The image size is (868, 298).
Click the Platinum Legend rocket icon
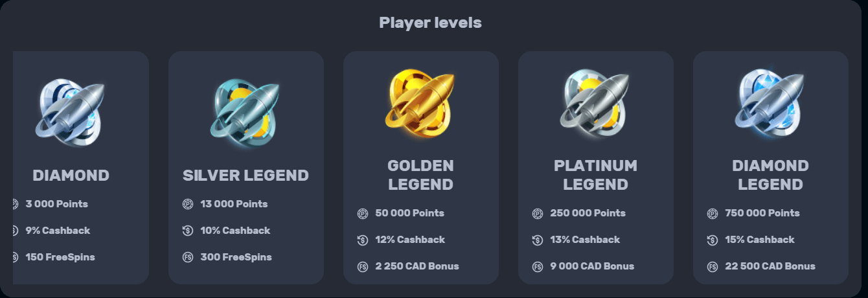tap(595, 103)
